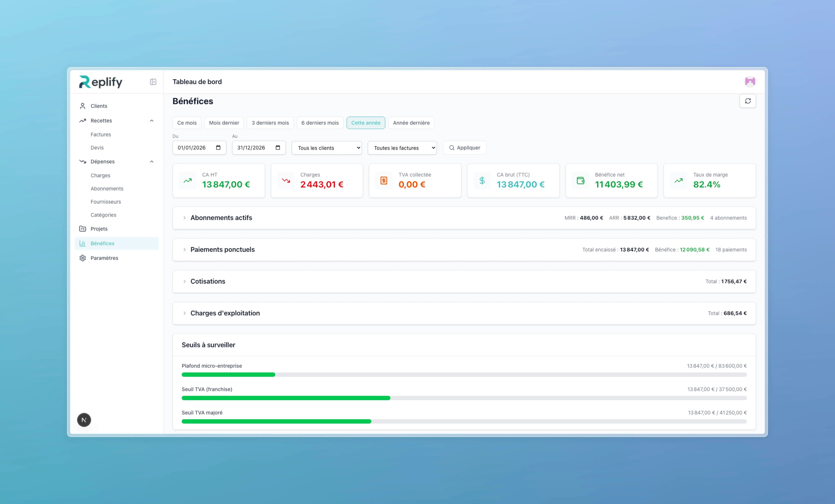Open Paramètres via the gear icon
Screen dimensions: 835x504
click(x=82, y=258)
